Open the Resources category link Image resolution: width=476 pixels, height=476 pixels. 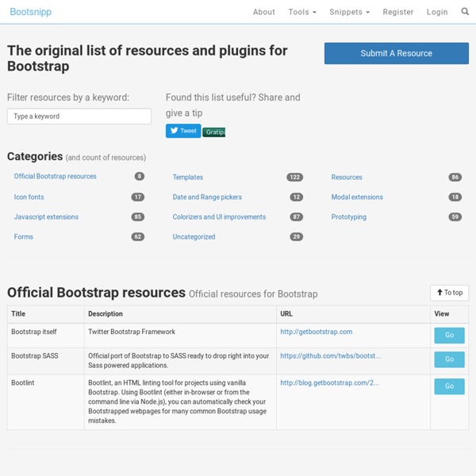[347, 177]
